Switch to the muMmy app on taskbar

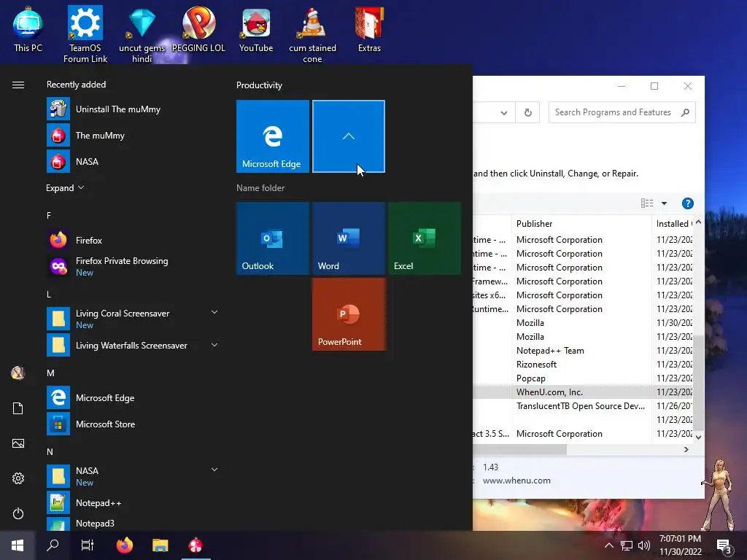[196, 545]
